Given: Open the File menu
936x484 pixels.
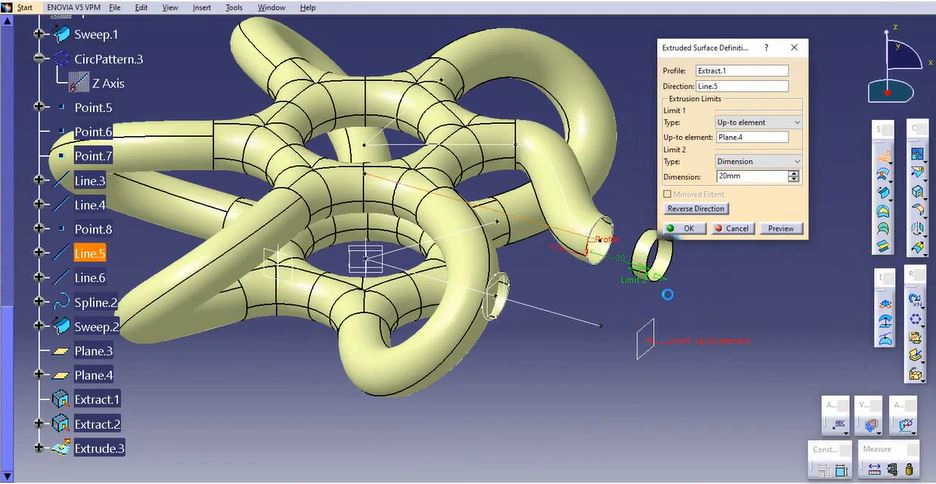Looking at the screenshot, I should click(115, 8).
